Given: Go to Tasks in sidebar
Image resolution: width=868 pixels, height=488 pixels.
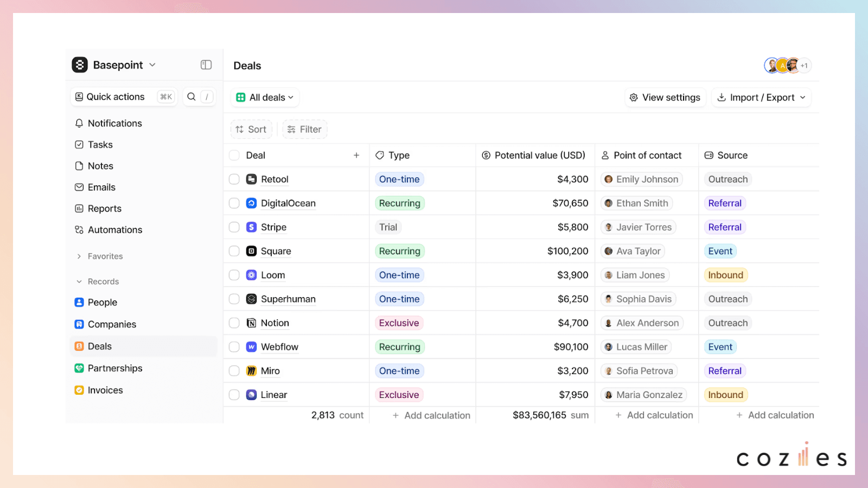Looking at the screenshot, I should coord(144,145).
